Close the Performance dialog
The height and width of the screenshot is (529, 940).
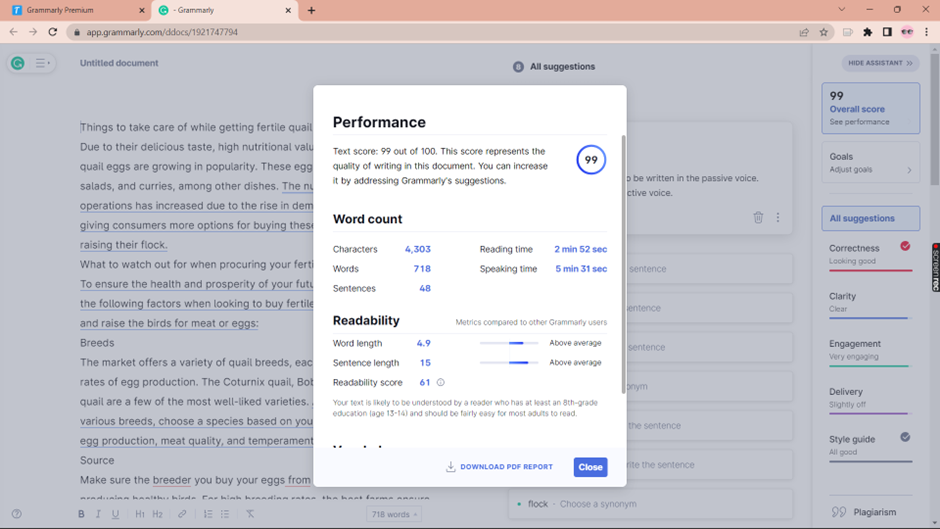590,467
